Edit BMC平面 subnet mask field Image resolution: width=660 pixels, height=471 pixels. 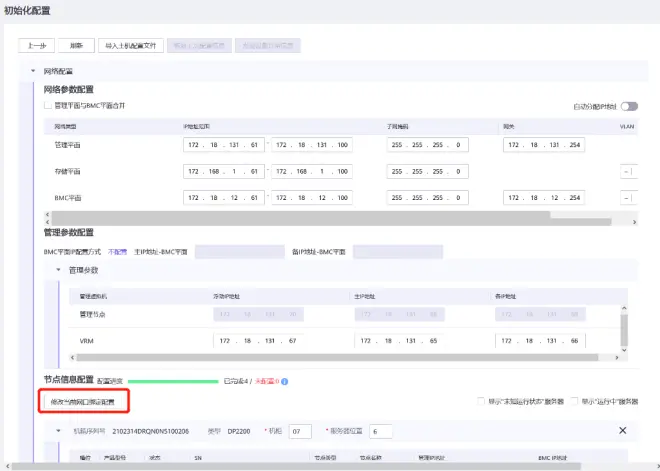428,197
